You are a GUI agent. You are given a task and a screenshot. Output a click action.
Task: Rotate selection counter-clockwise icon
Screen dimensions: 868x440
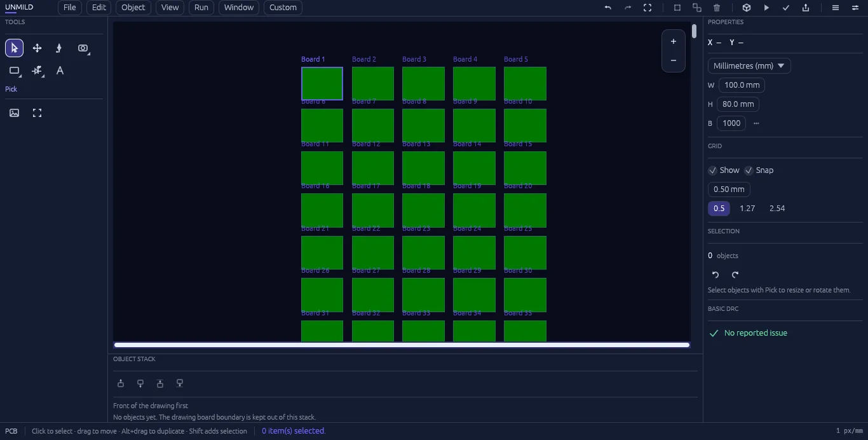(x=715, y=275)
